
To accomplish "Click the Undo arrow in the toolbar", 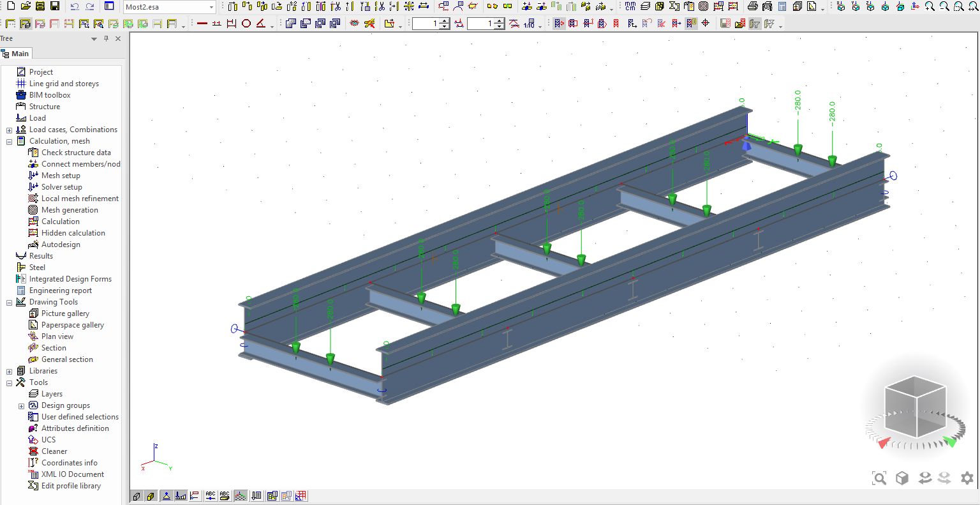I will point(75,6).
